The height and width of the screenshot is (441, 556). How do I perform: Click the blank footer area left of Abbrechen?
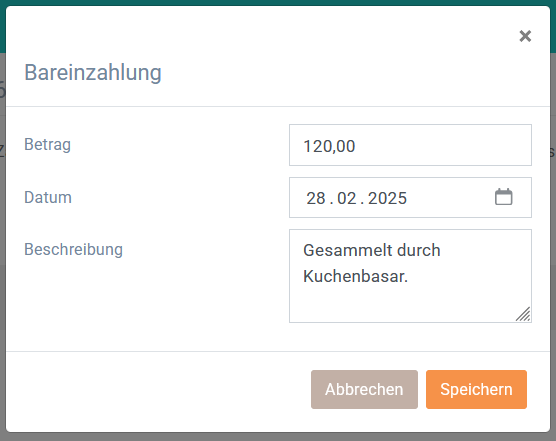coord(158,390)
